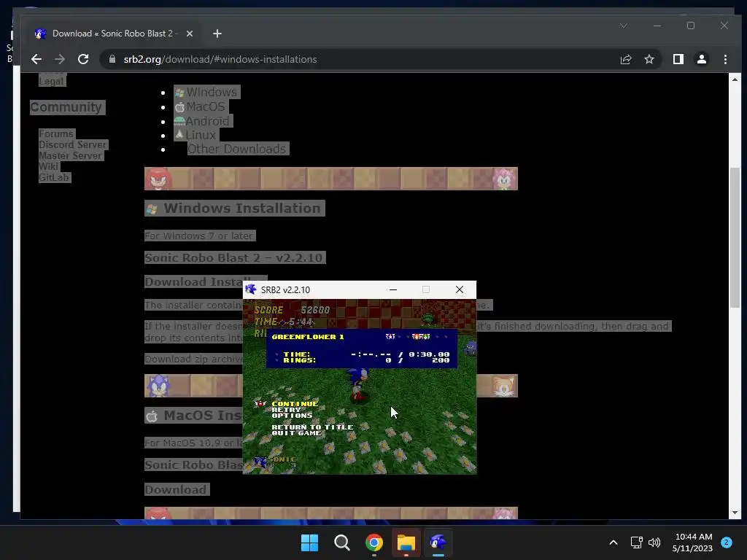Switch to Chrome on the taskbar
747x560 pixels.
pyautogui.click(x=374, y=542)
